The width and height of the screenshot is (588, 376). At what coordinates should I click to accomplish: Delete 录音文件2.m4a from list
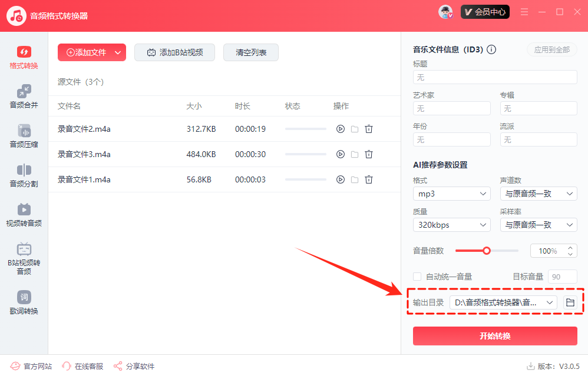pos(369,129)
